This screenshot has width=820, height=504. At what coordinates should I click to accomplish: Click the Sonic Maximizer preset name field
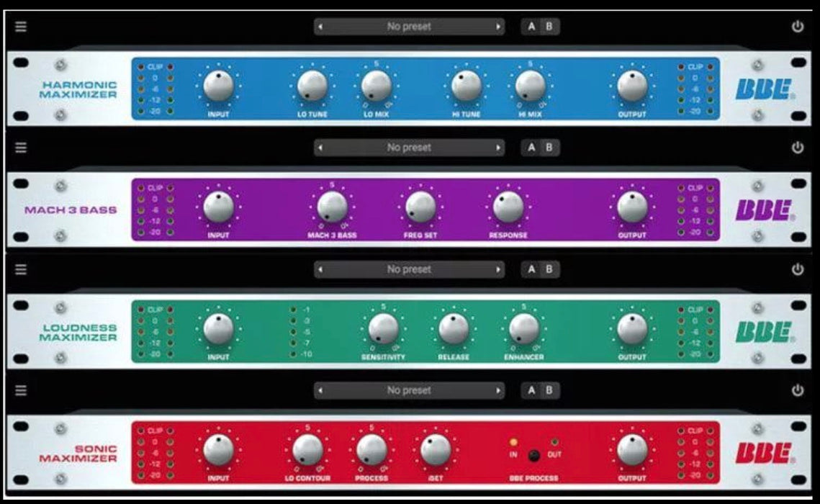click(x=409, y=390)
